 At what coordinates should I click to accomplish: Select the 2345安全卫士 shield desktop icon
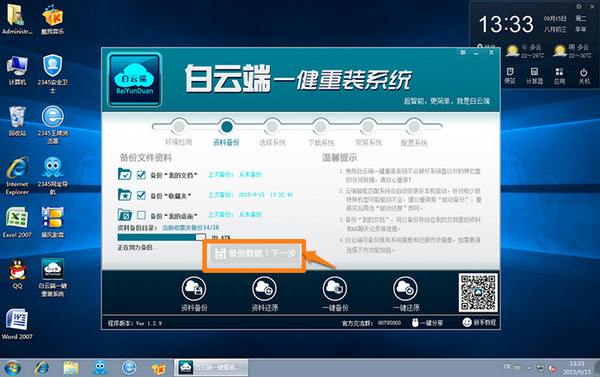[52, 74]
